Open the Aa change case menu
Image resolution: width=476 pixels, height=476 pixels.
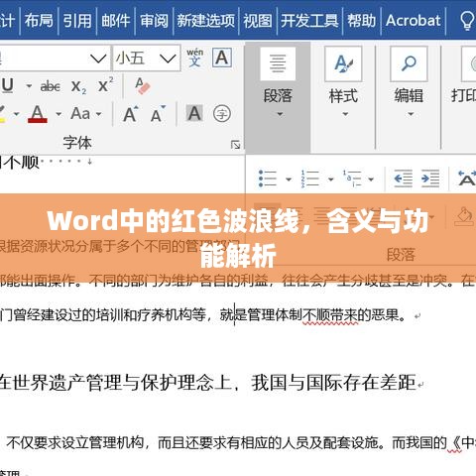[86, 114]
